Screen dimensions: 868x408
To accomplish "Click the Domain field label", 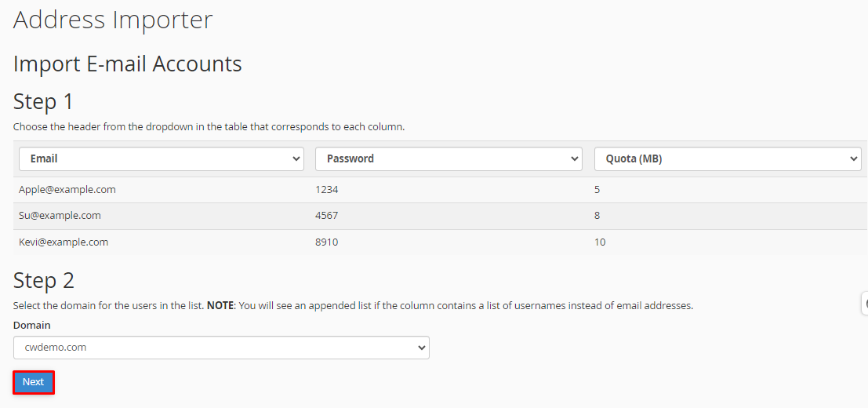I will pos(32,325).
